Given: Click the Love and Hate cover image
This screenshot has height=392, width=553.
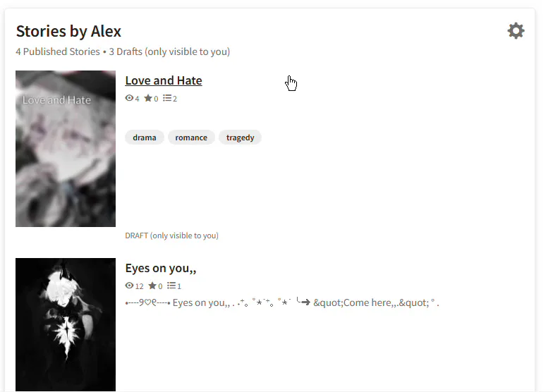Looking at the screenshot, I should point(66,148).
